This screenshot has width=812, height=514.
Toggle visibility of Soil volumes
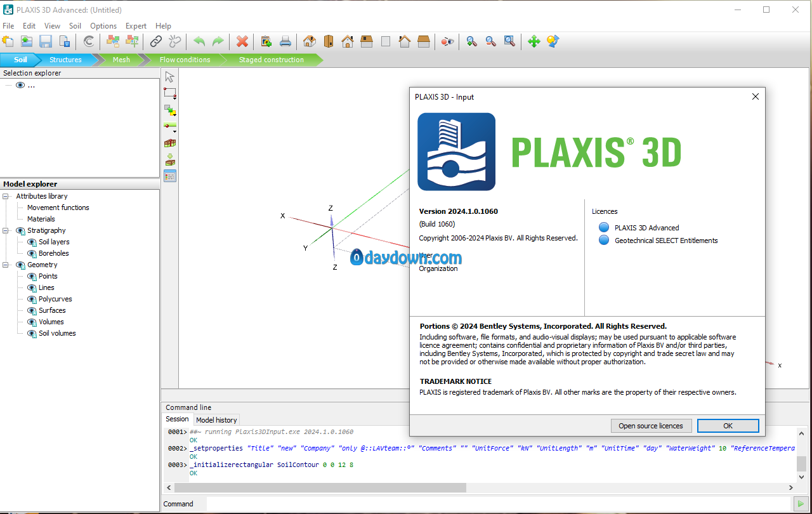tap(32, 333)
